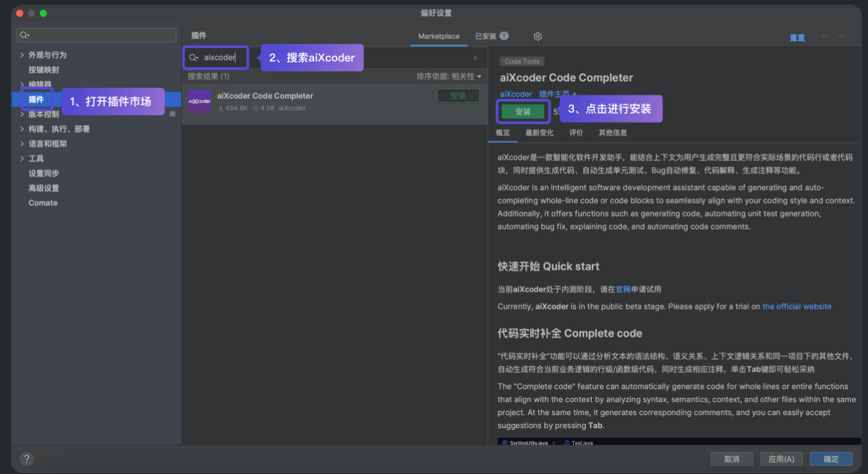Click the help question mark icon
This screenshot has width=868, height=474.
26,459
